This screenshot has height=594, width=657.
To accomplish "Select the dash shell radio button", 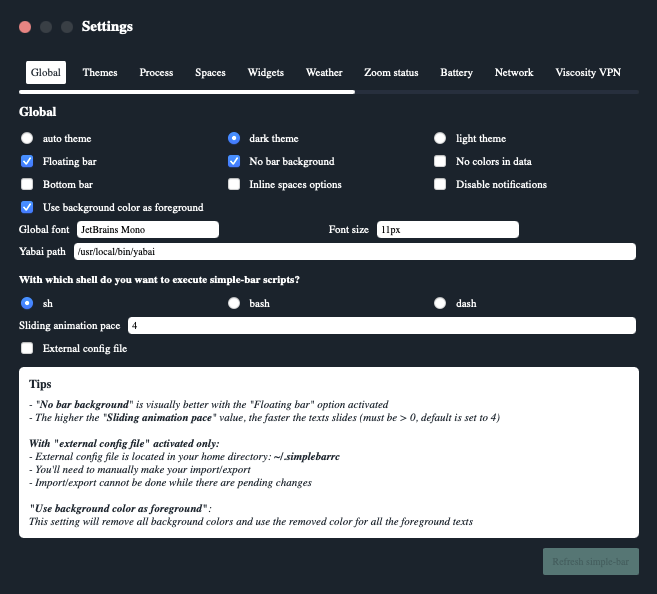I will click(440, 303).
